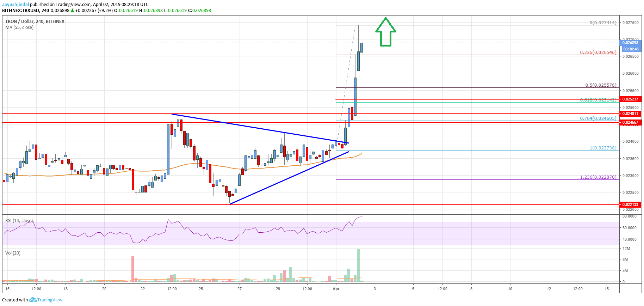
Task: Click the price axis value 0.026000
Action: point(630,73)
